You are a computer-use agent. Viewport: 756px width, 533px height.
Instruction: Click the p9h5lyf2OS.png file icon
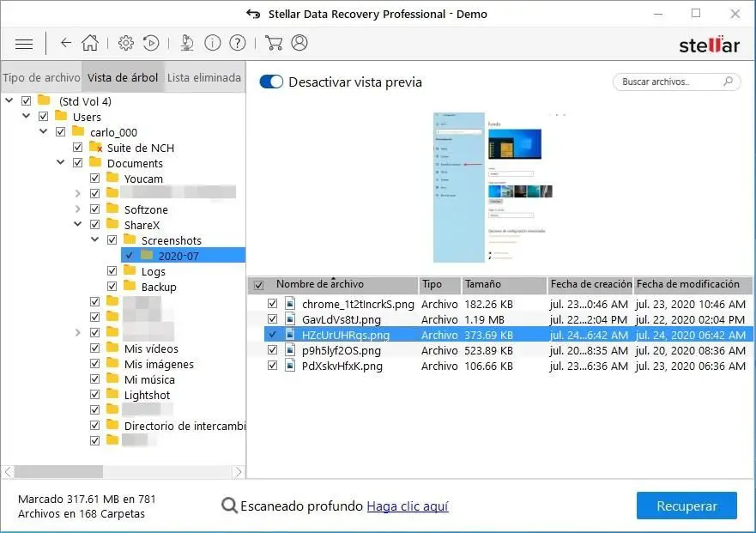tap(290, 350)
